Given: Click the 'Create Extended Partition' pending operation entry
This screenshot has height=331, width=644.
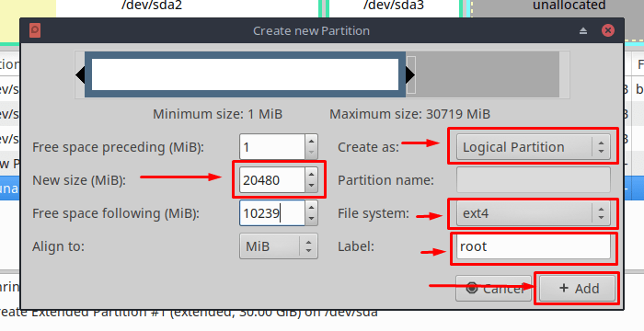Looking at the screenshot, I should (x=189, y=313).
